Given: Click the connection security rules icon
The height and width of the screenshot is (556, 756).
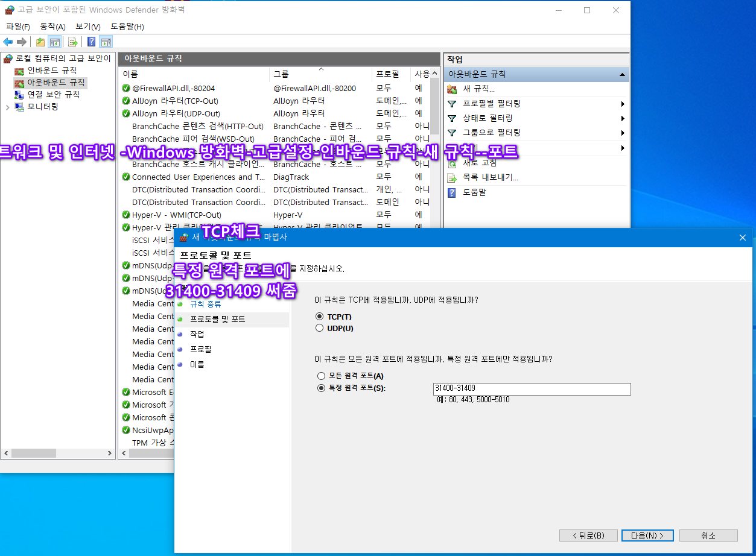Looking at the screenshot, I should pyautogui.click(x=19, y=95).
